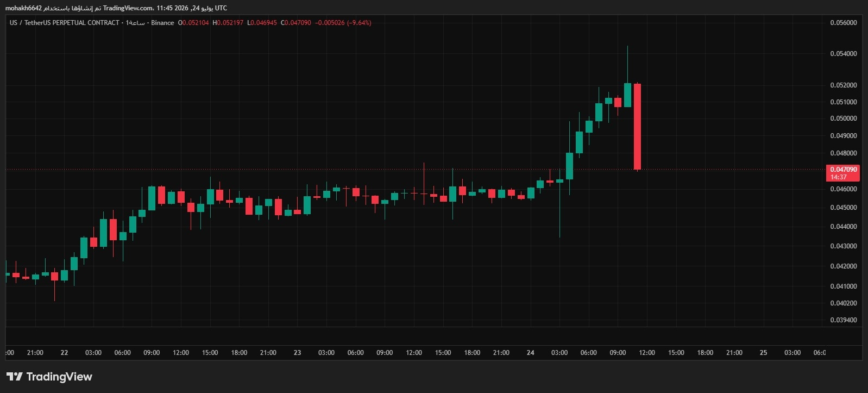Click the date label 25 on time axis

pyautogui.click(x=763, y=353)
